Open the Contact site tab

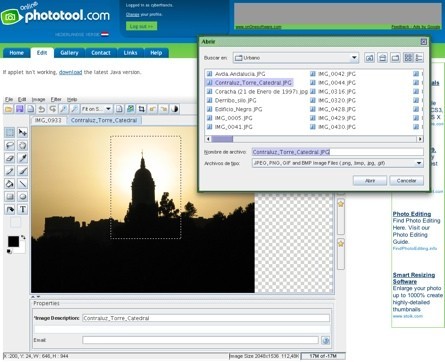pyautogui.click(x=101, y=53)
